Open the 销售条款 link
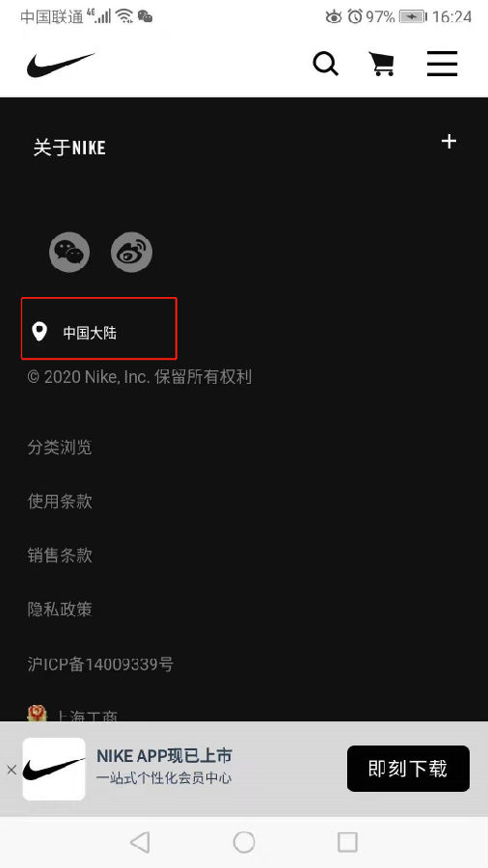488x868 pixels. click(60, 556)
